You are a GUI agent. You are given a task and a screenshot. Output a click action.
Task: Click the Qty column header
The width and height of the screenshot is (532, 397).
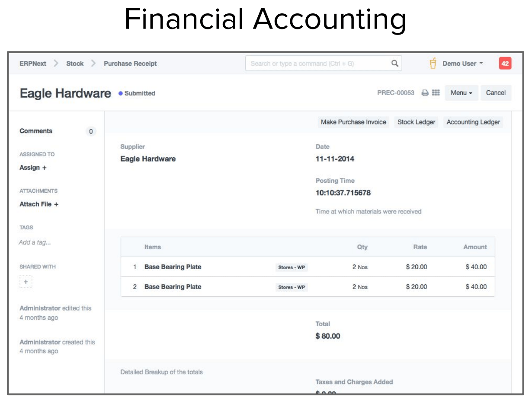coord(362,247)
